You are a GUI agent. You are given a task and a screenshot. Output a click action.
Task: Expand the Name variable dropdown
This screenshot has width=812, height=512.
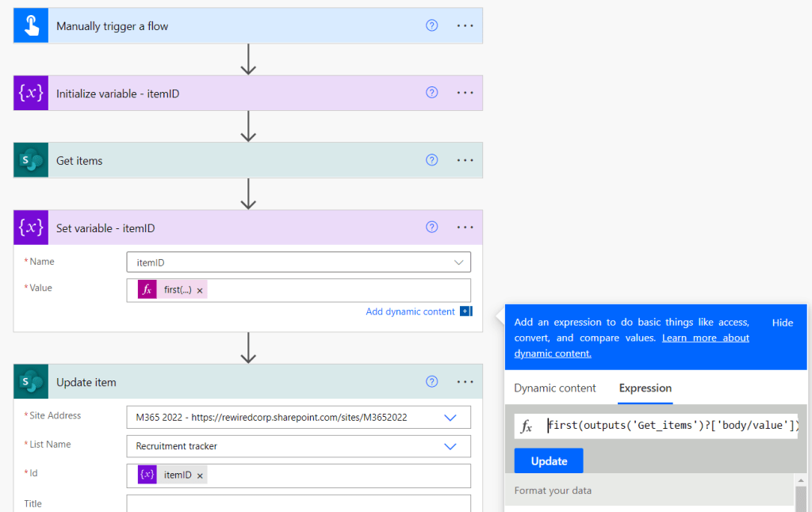[x=458, y=262]
